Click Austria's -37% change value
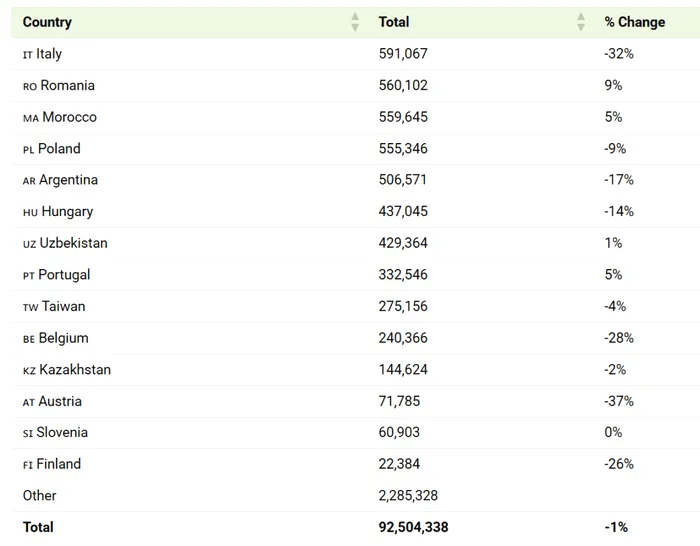The image size is (700, 546). 619,401
